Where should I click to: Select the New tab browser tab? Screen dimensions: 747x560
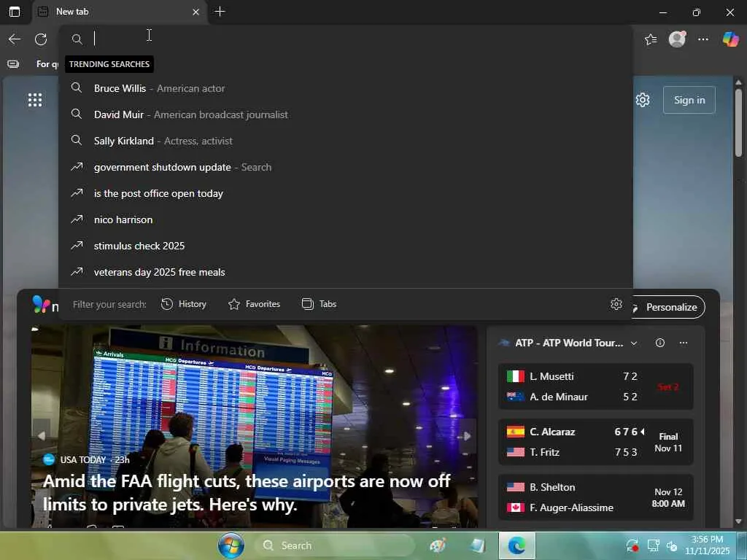119,12
